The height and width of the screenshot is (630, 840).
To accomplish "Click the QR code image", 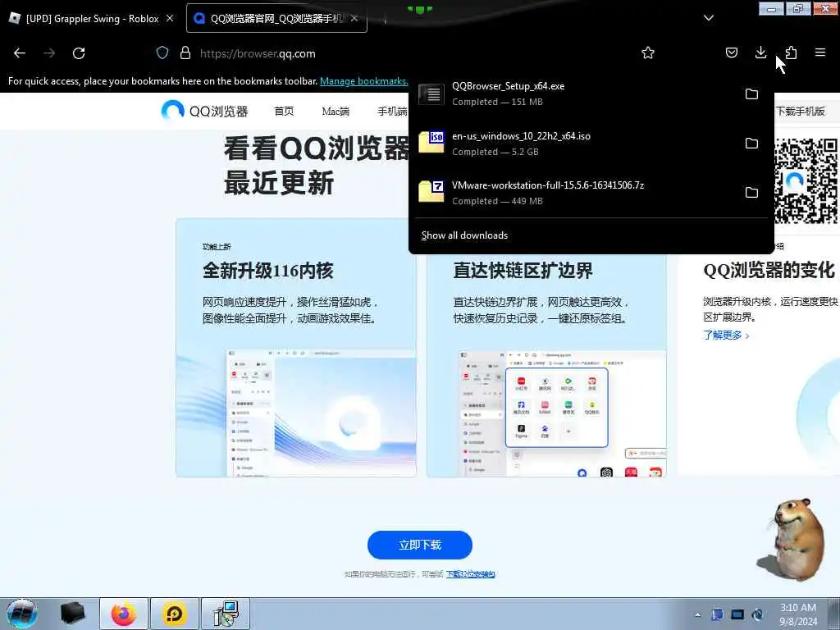I will coord(806,180).
